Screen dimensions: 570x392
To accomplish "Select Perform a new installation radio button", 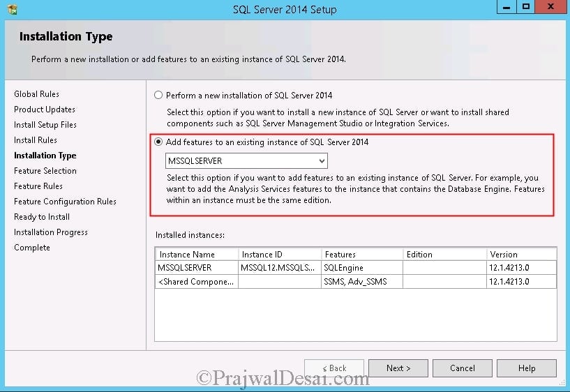I will tap(158, 95).
